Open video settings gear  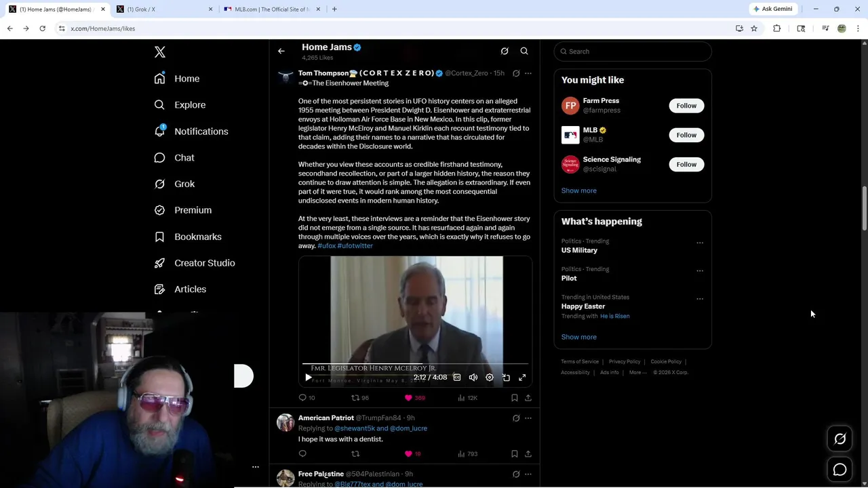coord(490,378)
